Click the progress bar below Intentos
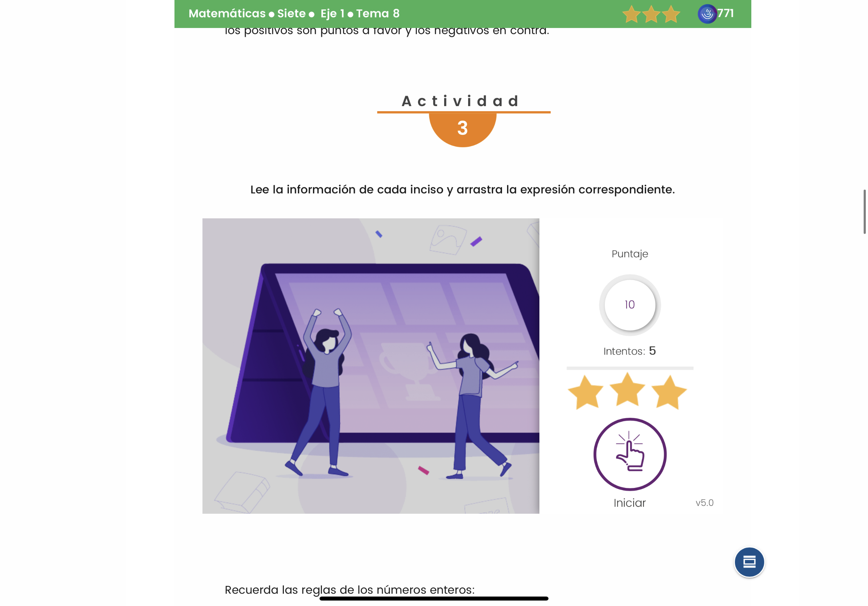This screenshot has width=868, height=606. pos(630,368)
